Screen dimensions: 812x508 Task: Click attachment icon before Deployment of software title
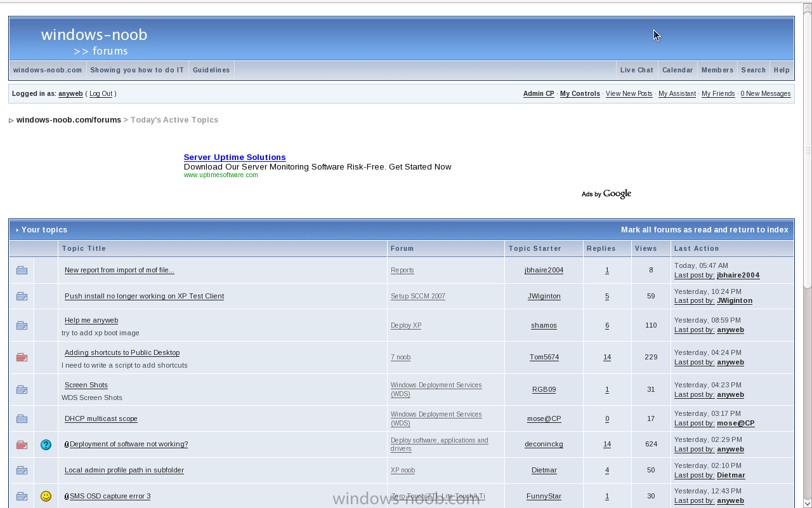click(67, 444)
